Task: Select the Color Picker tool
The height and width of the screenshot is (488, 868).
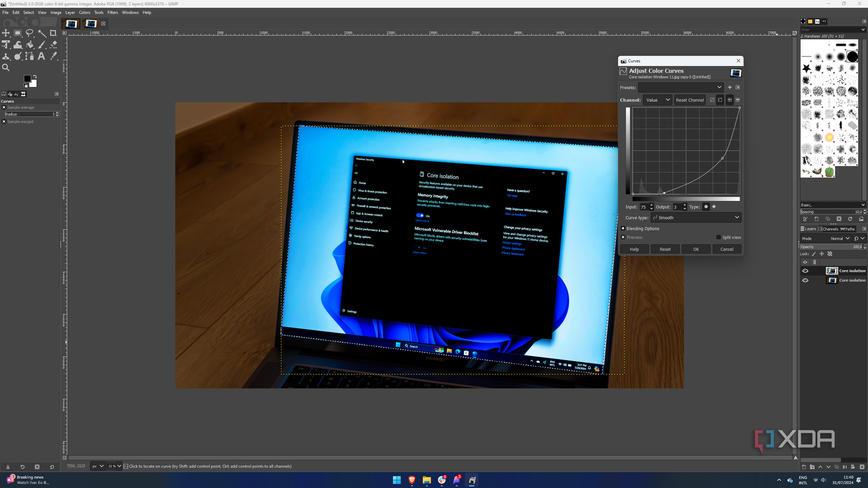Action: (x=53, y=56)
